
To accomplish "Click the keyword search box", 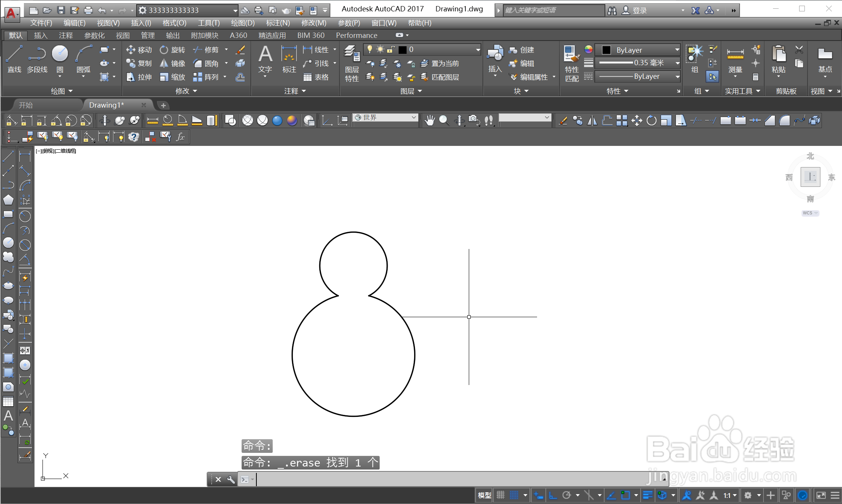I will point(553,10).
